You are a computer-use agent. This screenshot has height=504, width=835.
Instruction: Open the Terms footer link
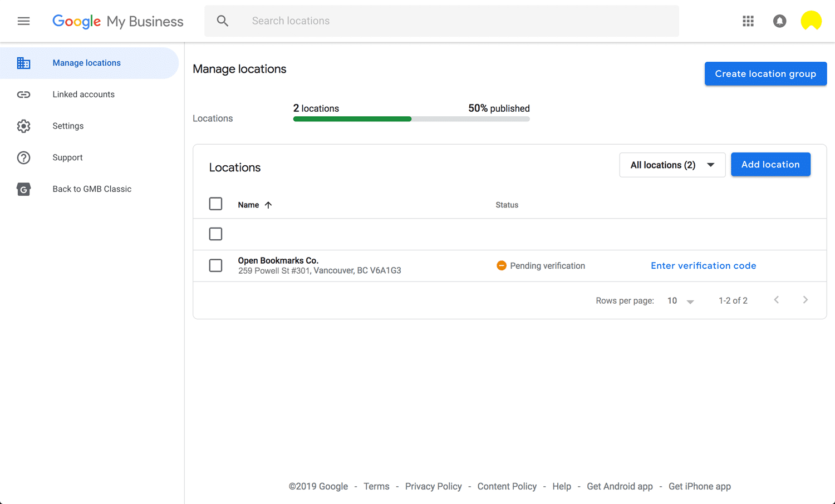376,486
